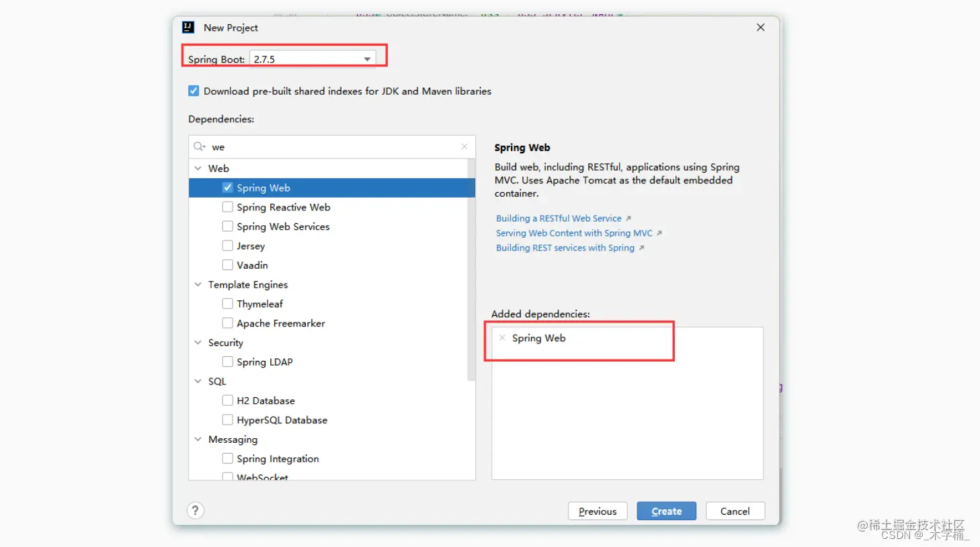Check the Spring Reactive Web dependency
This screenshot has height=547, width=980.
point(228,207)
